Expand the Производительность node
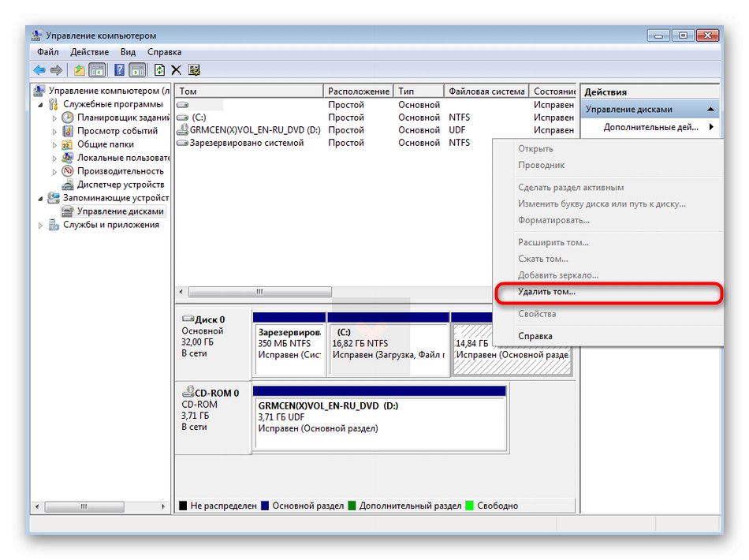The width and height of the screenshot is (749, 560). 54,171
